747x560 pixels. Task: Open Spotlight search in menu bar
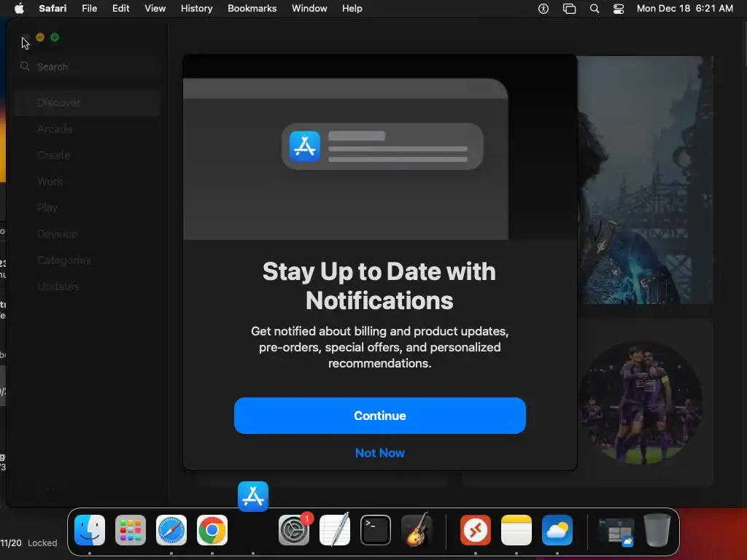594,9
